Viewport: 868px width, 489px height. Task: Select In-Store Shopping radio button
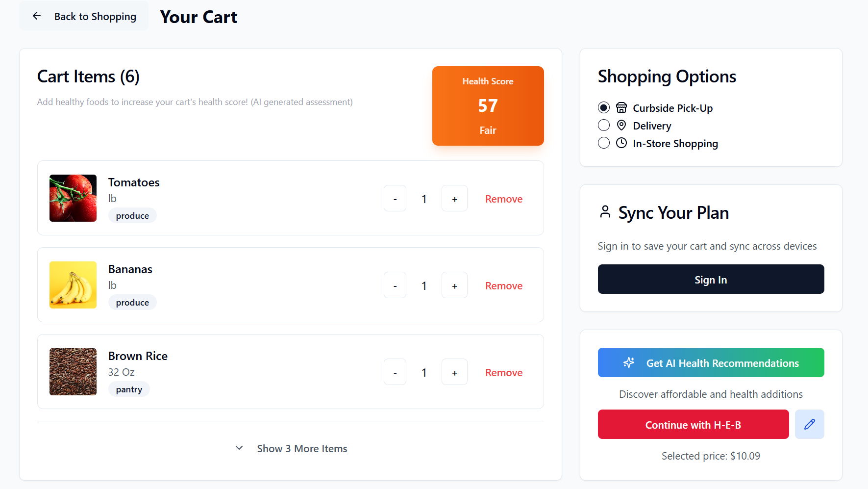604,143
